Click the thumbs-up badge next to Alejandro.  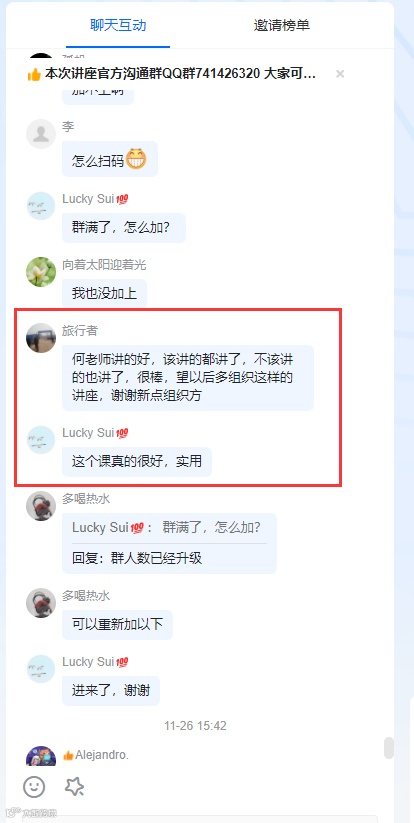[68, 756]
